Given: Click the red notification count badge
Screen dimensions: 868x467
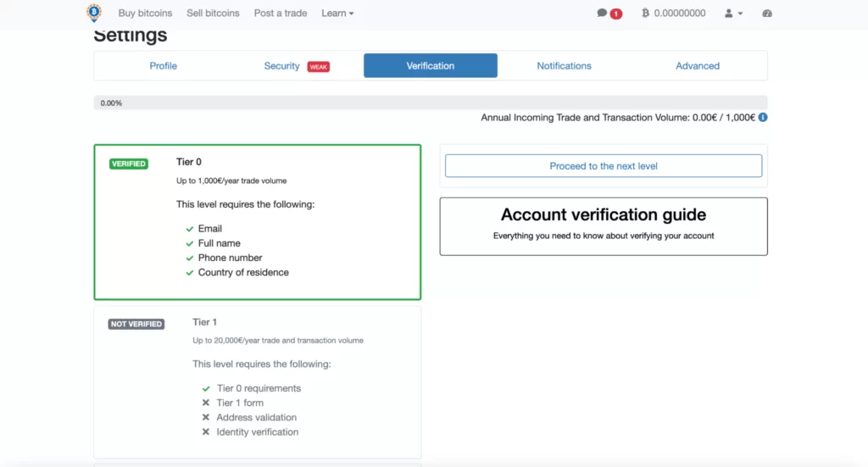Looking at the screenshot, I should coord(615,14).
